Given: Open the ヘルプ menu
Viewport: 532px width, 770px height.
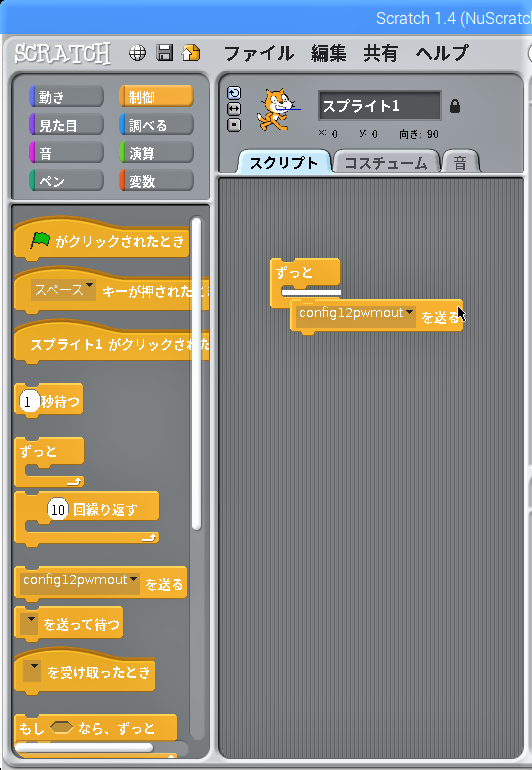Looking at the screenshot, I should [442, 53].
